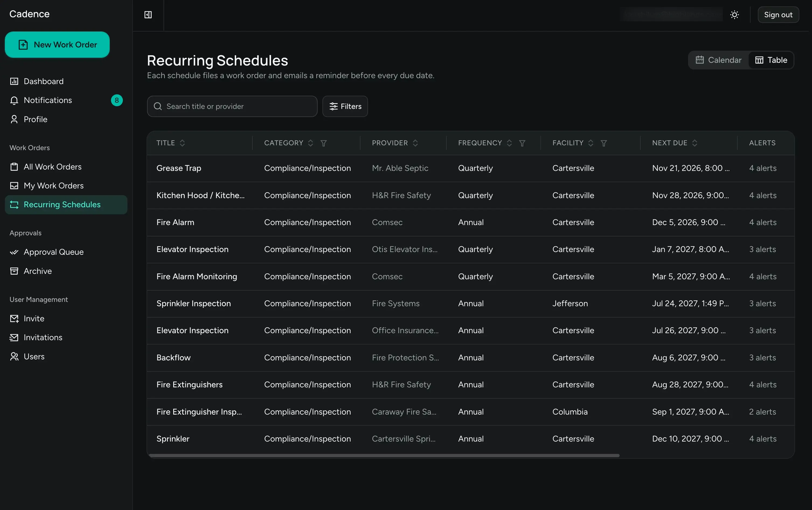Viewport: 812px width, 510px height.
Task: Click the Archive box icon
Action: pyautogui.click(x=14, y=271)
